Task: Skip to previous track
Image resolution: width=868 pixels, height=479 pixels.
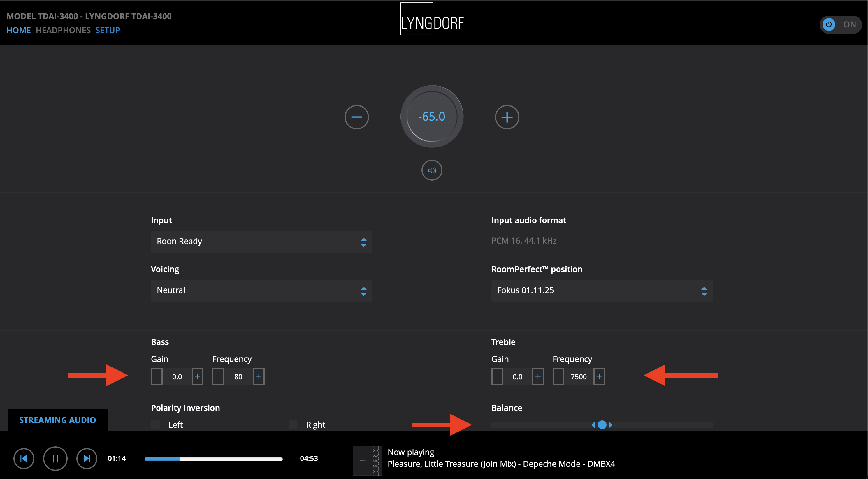Action: (x=24, y=458)
